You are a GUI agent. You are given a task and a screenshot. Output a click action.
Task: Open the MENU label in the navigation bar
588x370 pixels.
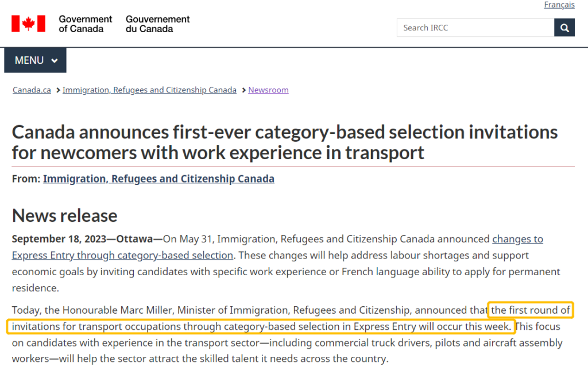[x=29, y=60]
